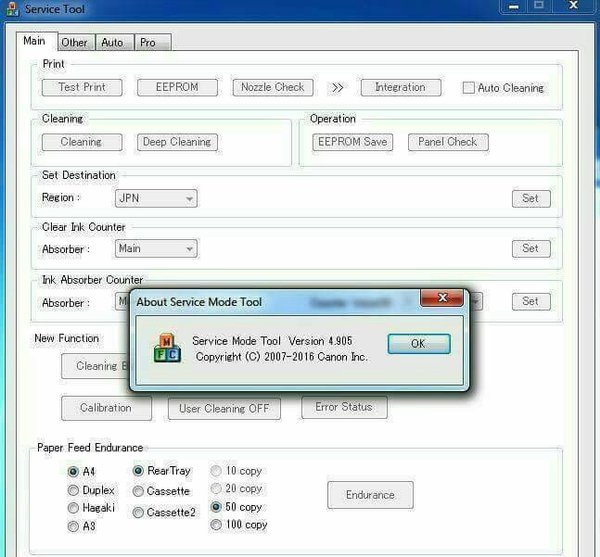The width and height of the screenshot is (600, 557).
Task: Minimize the Service Tool window
Action: [514, 6]
